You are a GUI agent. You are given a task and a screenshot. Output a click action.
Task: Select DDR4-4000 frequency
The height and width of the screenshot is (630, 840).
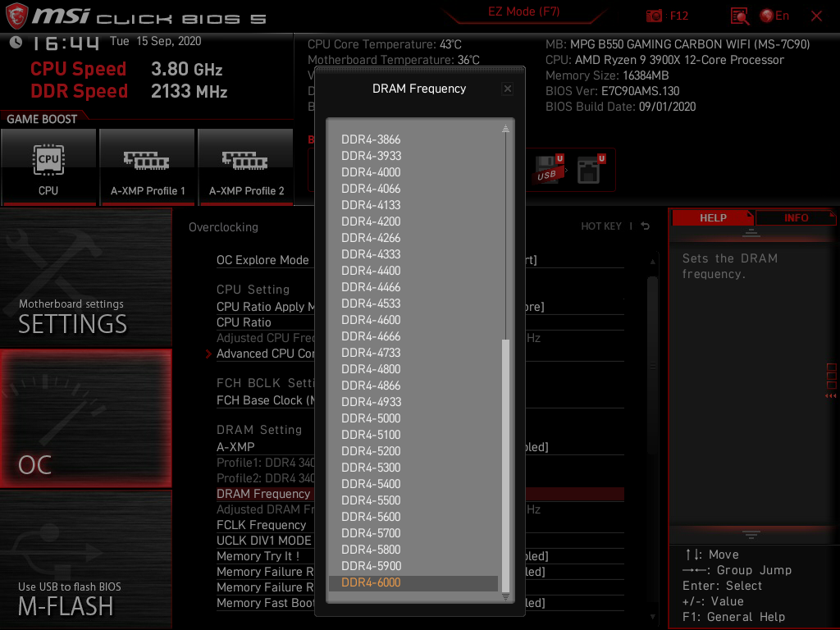(371, 172)
